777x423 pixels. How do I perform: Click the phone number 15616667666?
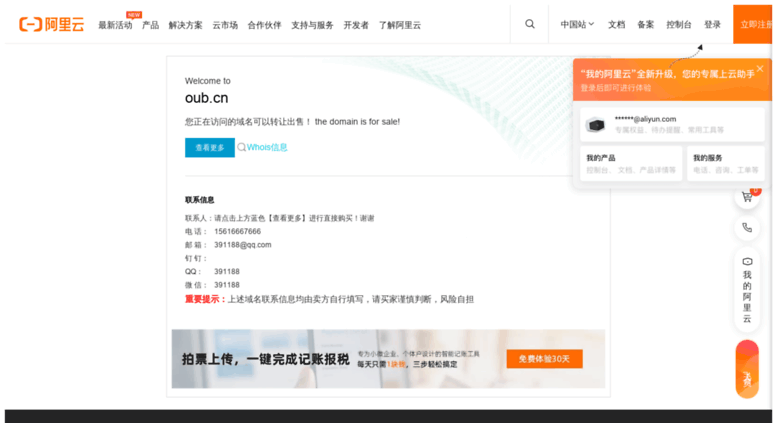coord(237,231)
